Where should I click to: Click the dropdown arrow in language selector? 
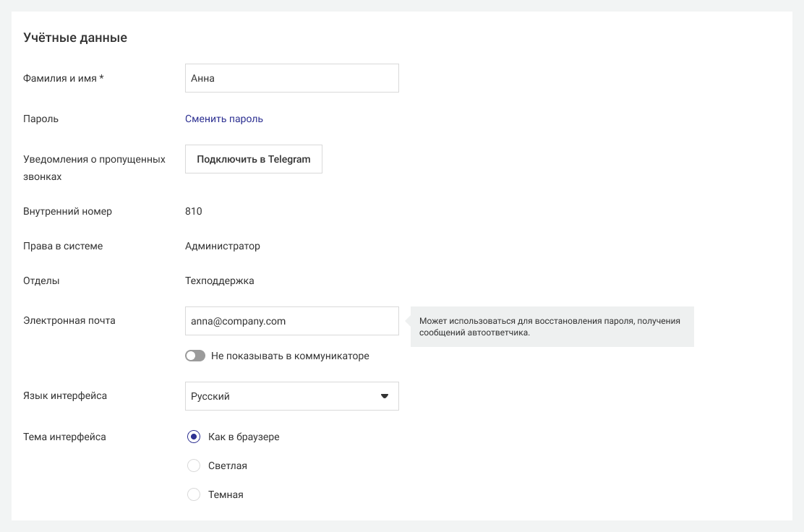coord(384,396)
